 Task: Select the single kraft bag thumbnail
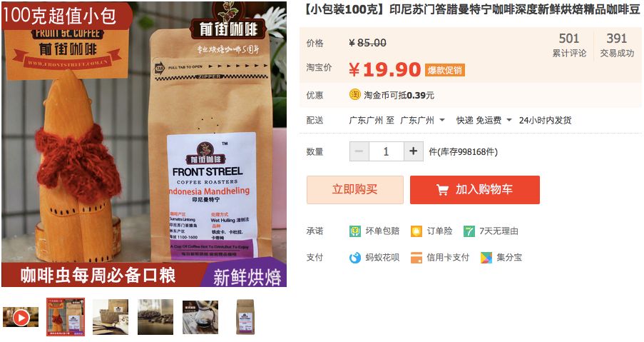pyautogui.click(x=245, y=317)
